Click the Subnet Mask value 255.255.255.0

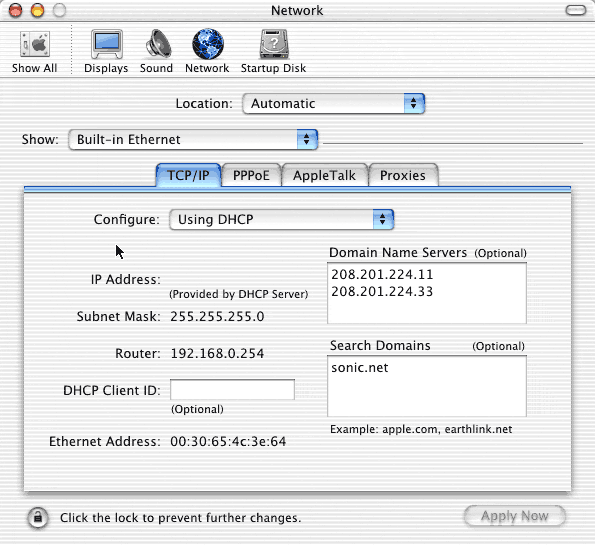(x=217, y=317)
